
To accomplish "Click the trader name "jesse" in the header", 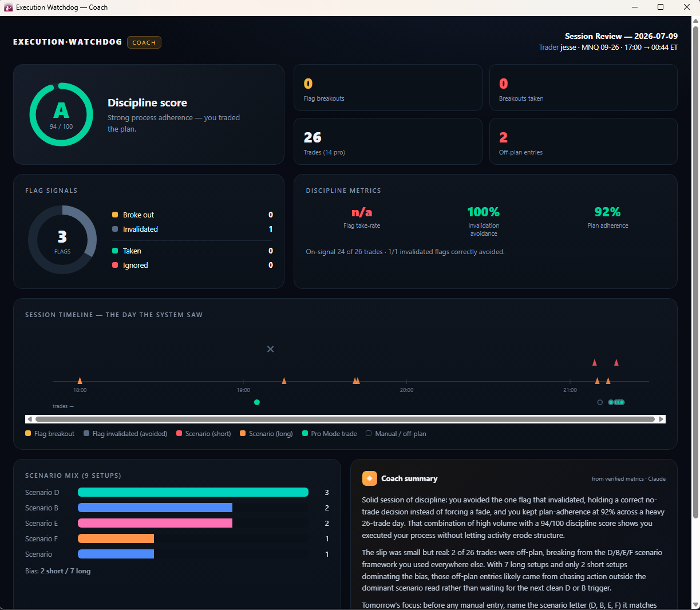I will [x=568, y=47].
